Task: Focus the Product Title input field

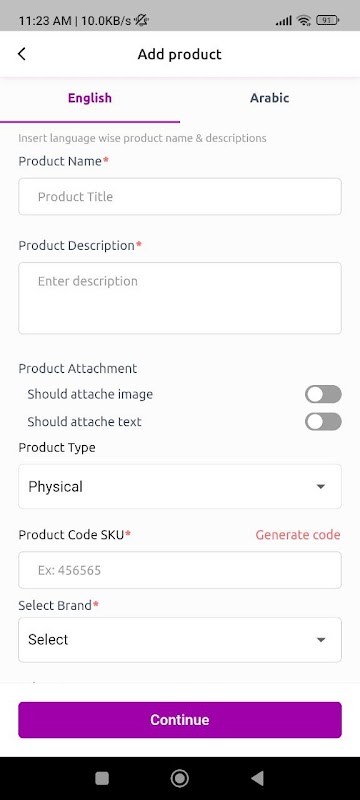Action: [x=180, y=196]
